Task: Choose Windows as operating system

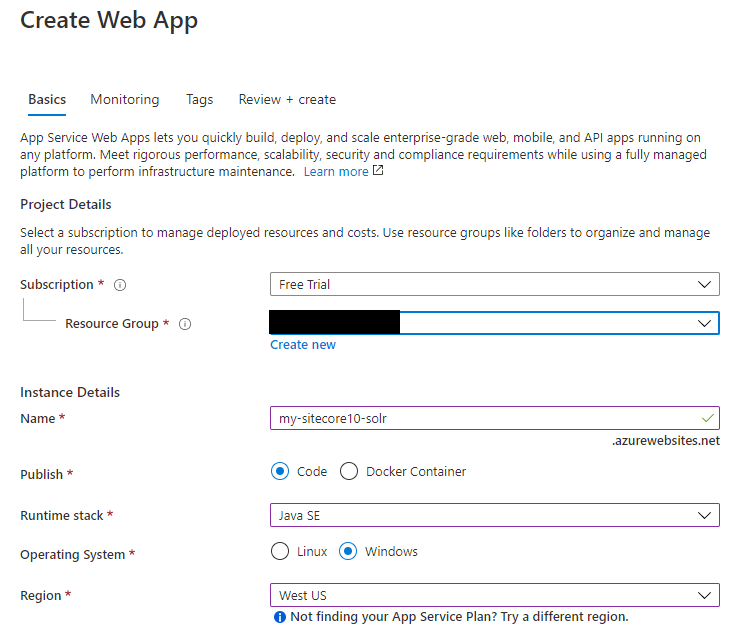Action: coord(349,551)
